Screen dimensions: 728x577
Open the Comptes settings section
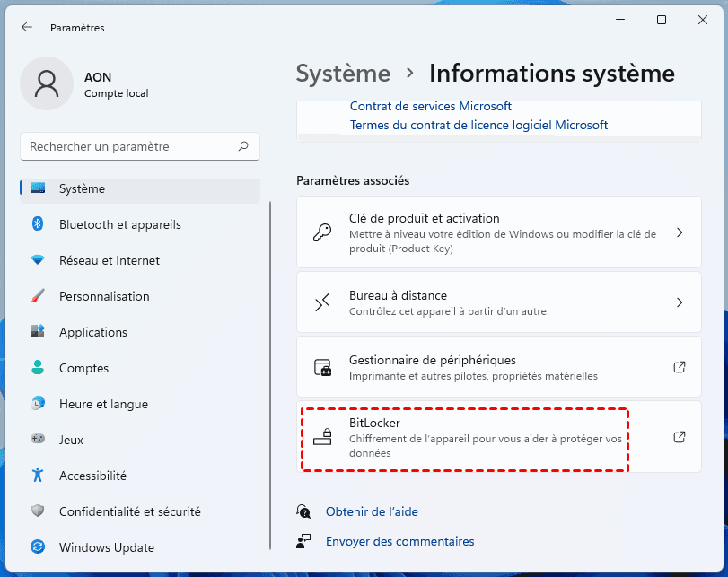[83, 368]
